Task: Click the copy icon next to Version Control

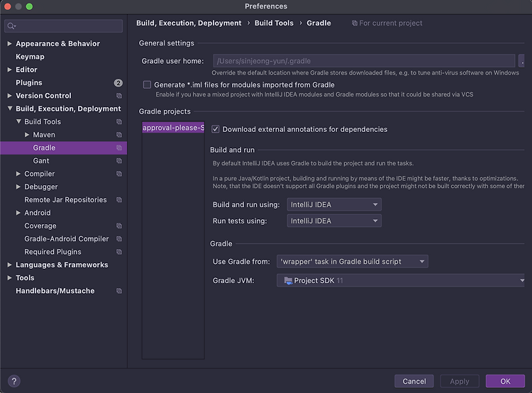Action: click(x=119, y=96)
